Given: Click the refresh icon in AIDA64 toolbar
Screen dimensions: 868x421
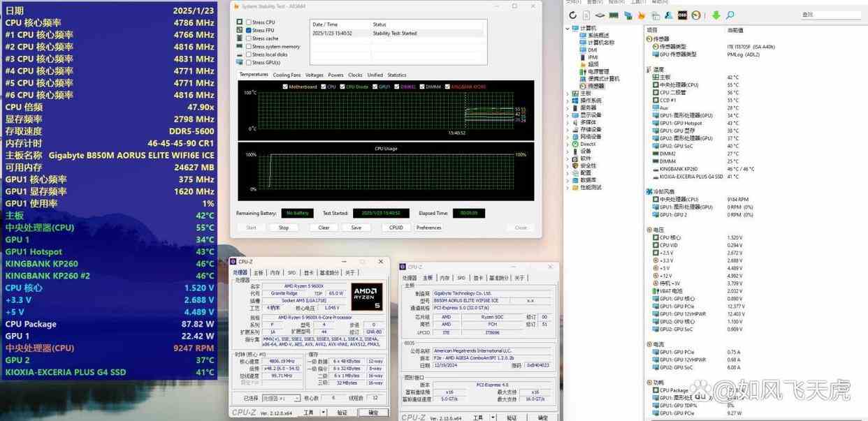Looking at the screenshot, I should pos(573,15).
